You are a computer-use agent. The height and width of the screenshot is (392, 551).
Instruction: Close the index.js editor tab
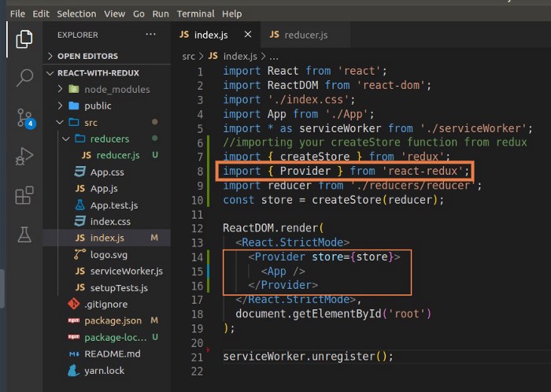[247, 35]
